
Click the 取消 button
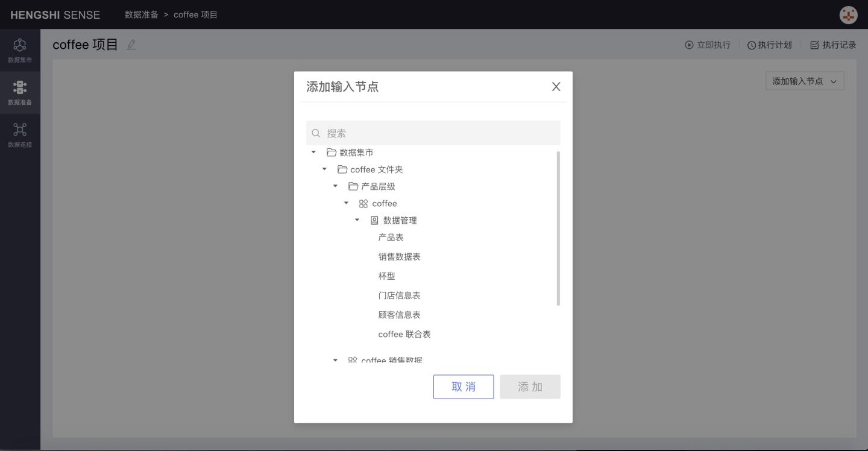pyautogui.click(x=463, y=387)
